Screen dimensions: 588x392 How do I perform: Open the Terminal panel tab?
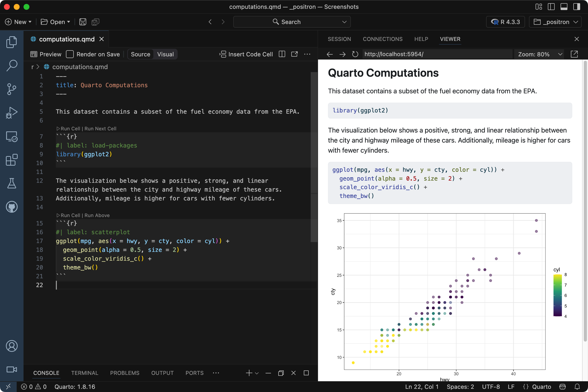[x=85, y=373]
